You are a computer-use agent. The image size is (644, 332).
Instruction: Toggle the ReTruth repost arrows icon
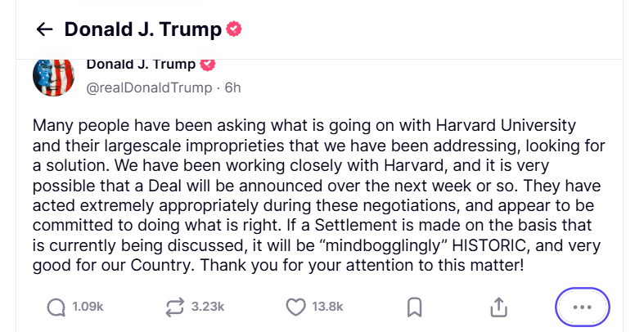[x=174, y=307]
